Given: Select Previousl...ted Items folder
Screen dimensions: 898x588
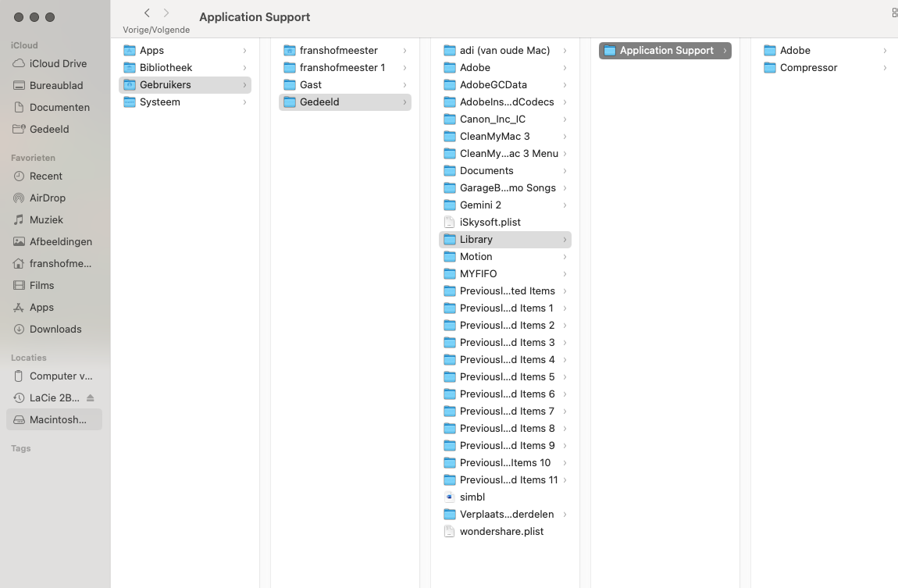Looking at the screenshot, I should (x=505, y=290).
